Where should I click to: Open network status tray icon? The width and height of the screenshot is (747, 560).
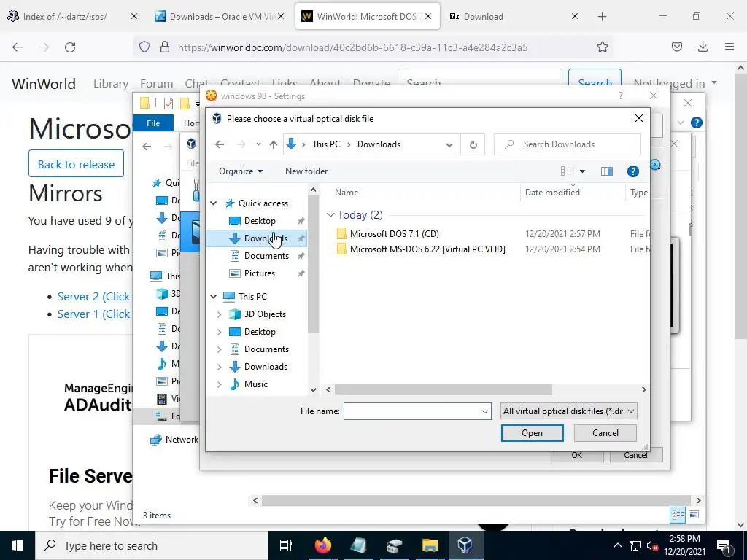pyautogui.click(x=635, y=545)
